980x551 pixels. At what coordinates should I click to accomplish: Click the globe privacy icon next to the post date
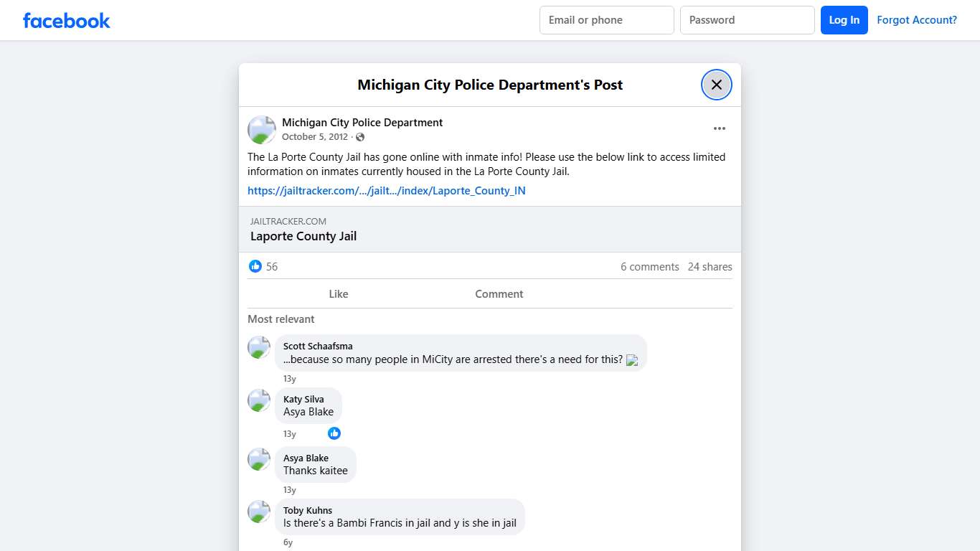(x=362, y=136)
